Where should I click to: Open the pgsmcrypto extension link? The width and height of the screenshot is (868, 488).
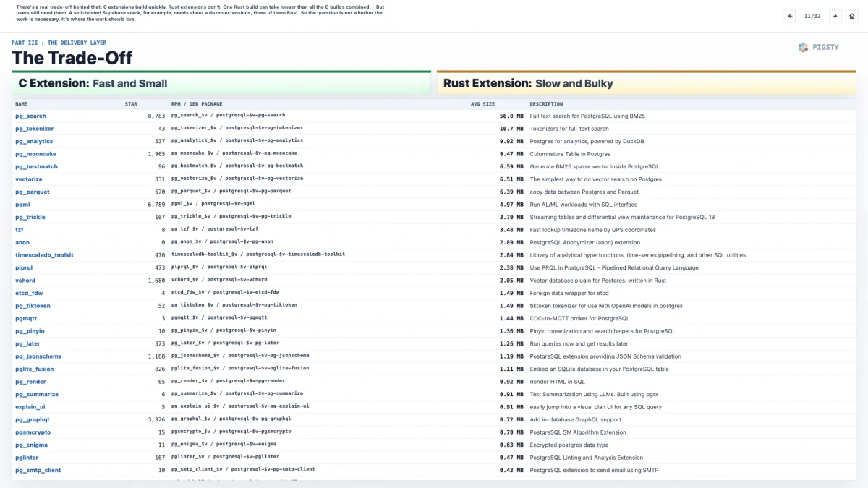pos(33,432)
